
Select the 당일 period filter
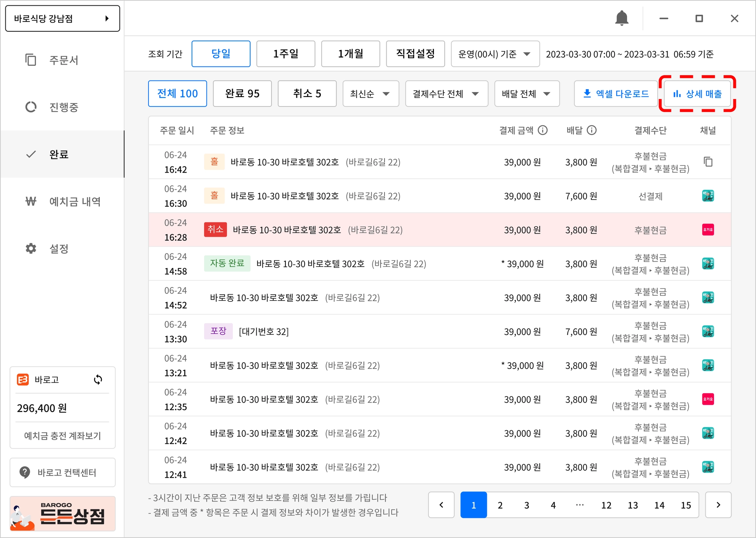click(x=221, y=54)
